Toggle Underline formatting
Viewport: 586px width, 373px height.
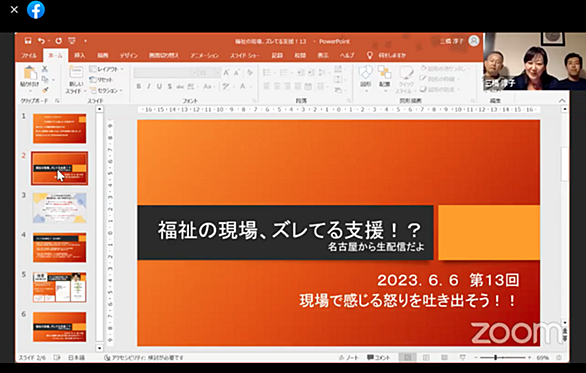click(x=159, y=87)
